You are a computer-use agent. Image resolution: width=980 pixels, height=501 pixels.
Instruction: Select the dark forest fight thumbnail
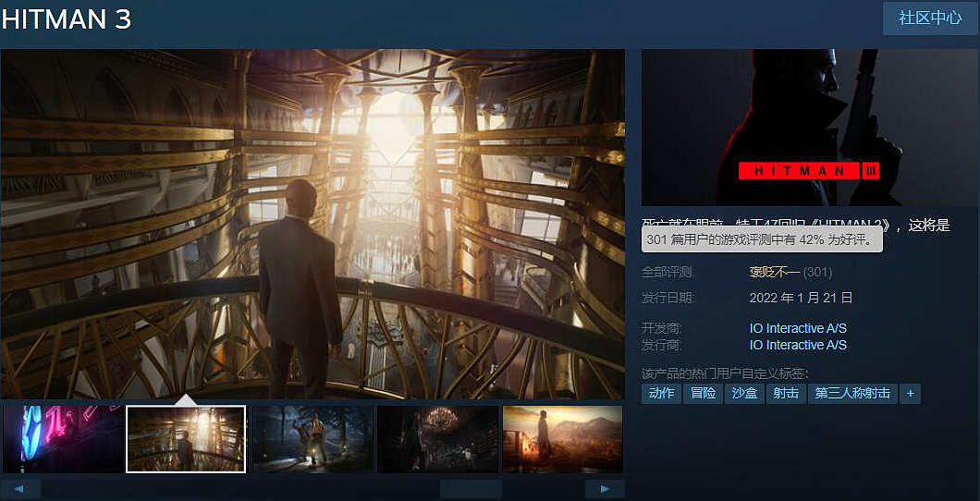coord(313,439)
